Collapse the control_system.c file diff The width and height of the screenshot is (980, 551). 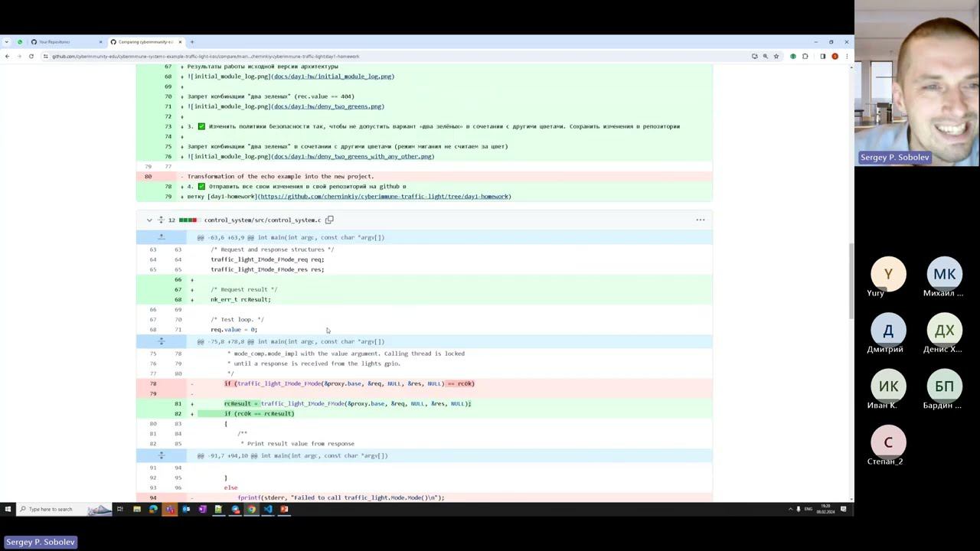click(x=149, y=220)
